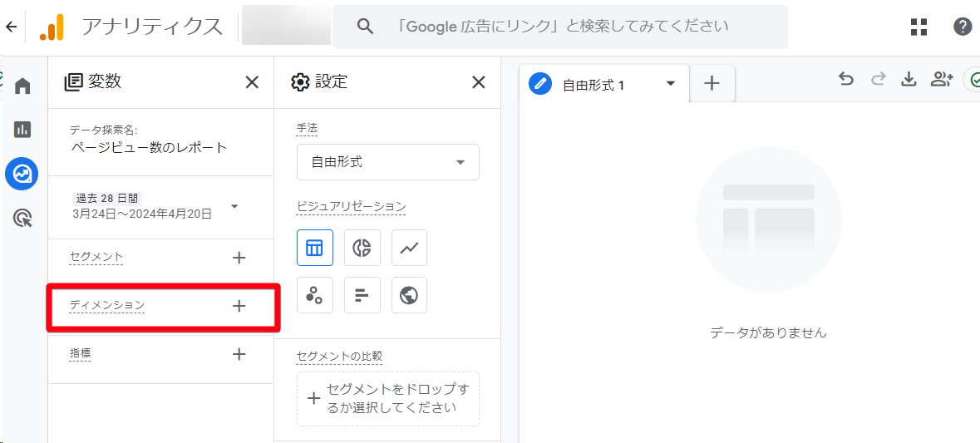
Task: Open Advertising cursor sidebar icon
Action: tap(22, 218)
